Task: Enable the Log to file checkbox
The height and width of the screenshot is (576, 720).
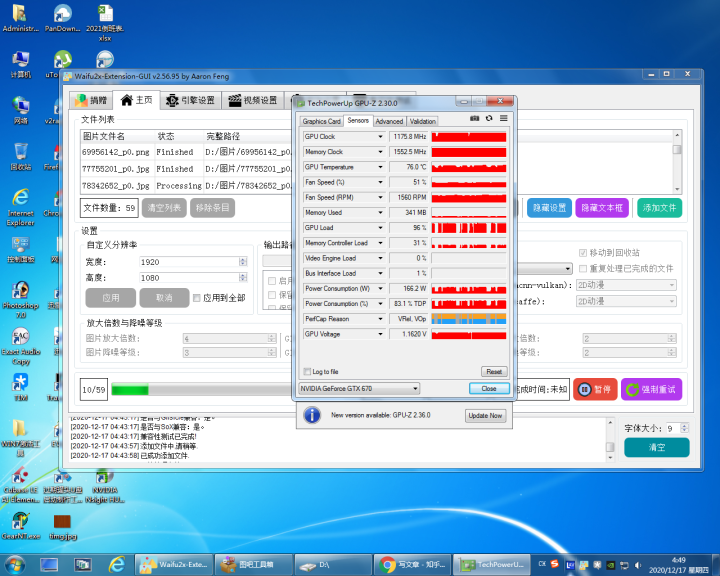Action: [x=307, y=372]
